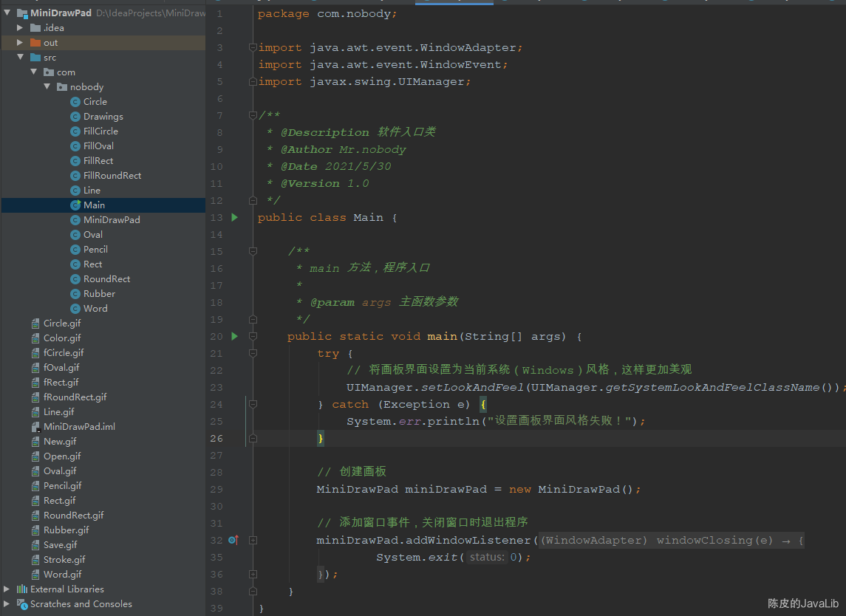The image size is (846, 616).
Task: Open fCircle.gif in project tree
Action: (x=64, y=353)
